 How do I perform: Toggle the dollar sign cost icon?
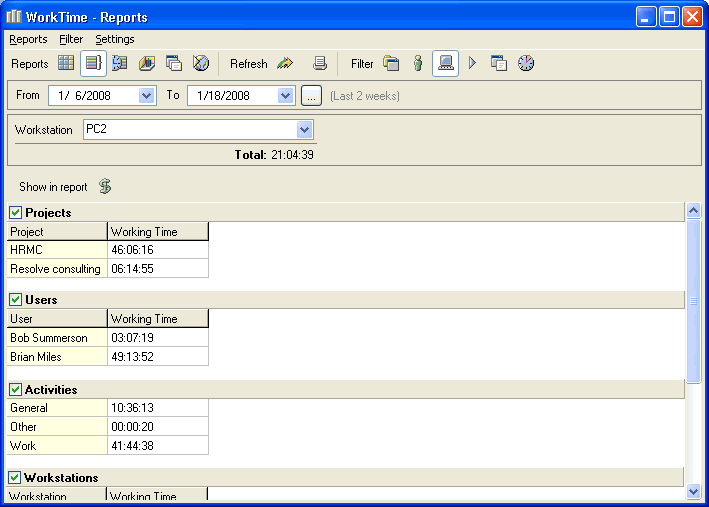click(x=105, y=186)
